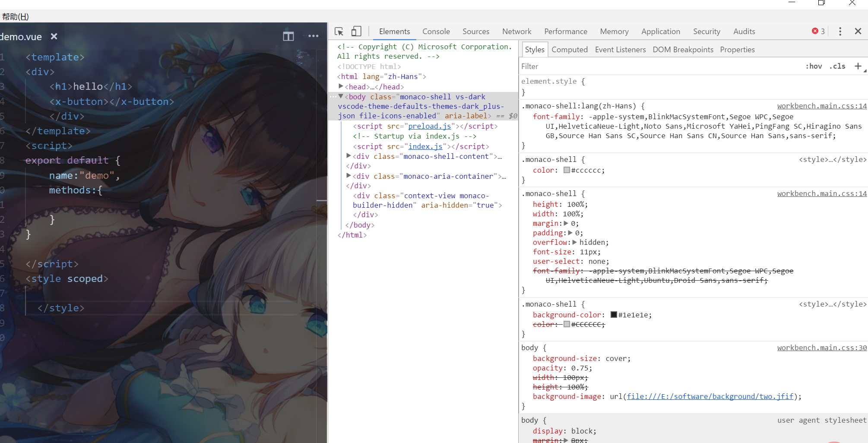This screenshot has height=443, width=868.
Task: Click the element.style rule block
Action: coord(693,86)
